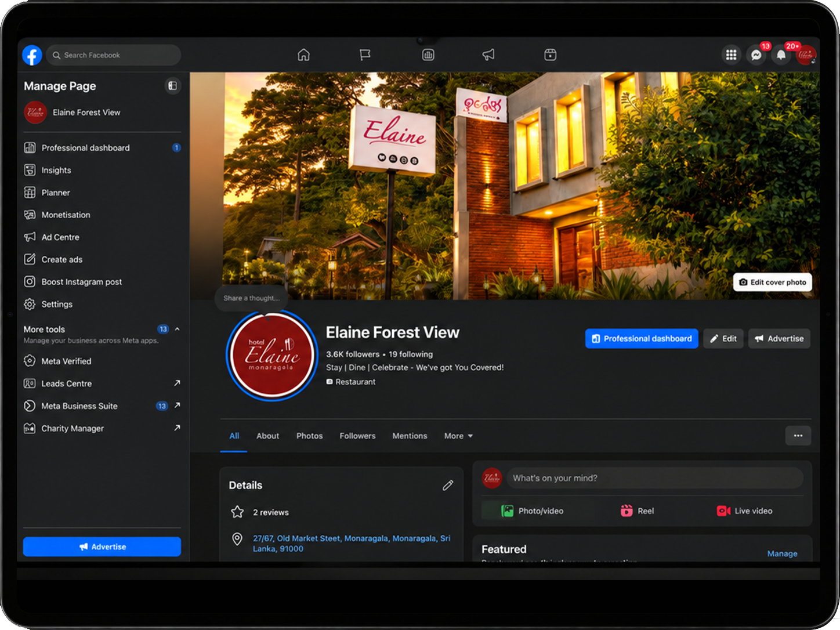Add a Photo/video to post
The height and width of the screenshot is (630, 840).
[x=533, y=510]
